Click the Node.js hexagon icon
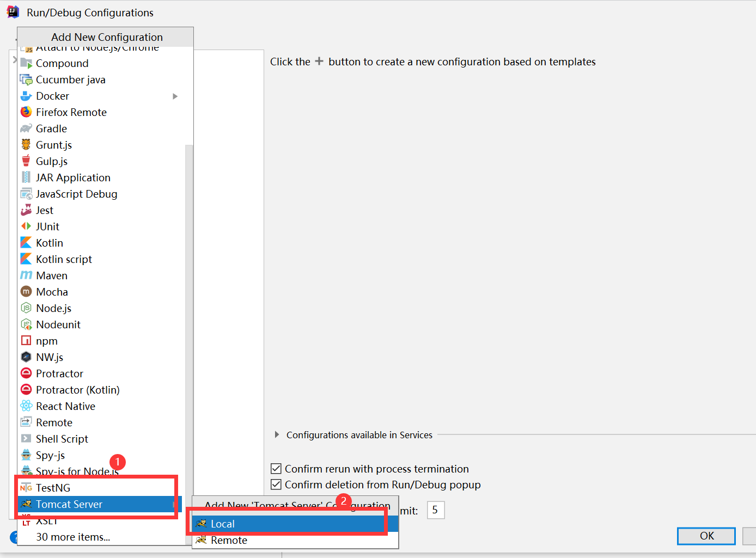 tap(26, 308)
